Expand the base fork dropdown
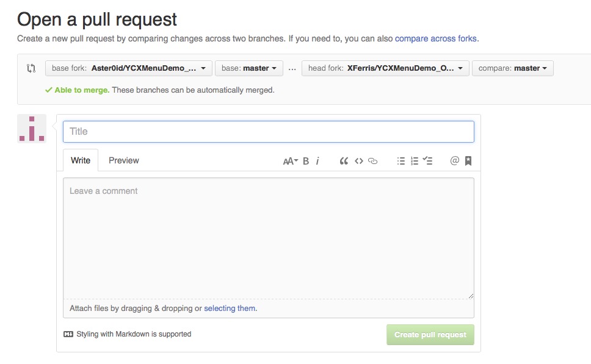This screenshot has width=591, height=364. point(129,68)
